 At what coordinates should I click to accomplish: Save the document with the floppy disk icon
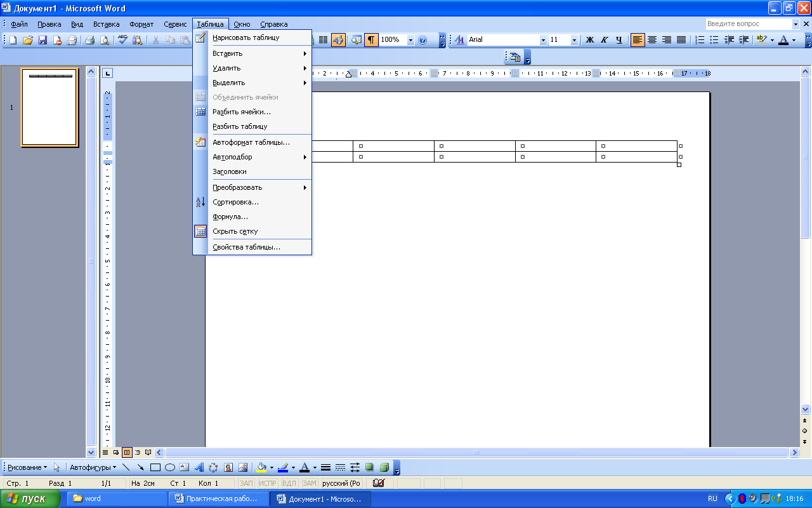coord(43,40)
